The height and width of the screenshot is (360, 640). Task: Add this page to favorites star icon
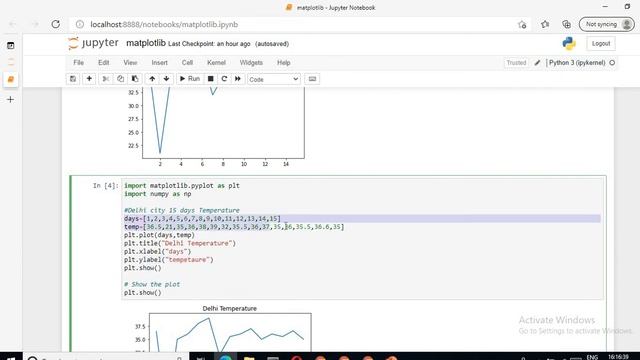pyautogui.click(x=522, y=24)
